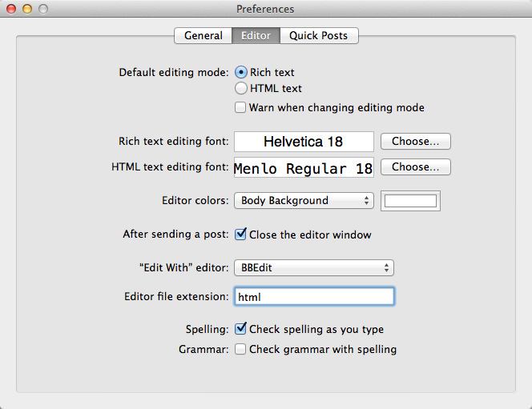This screenshot has height=409, width=532.
Task: Select Rich text editing mode
Action: [241, 72]
